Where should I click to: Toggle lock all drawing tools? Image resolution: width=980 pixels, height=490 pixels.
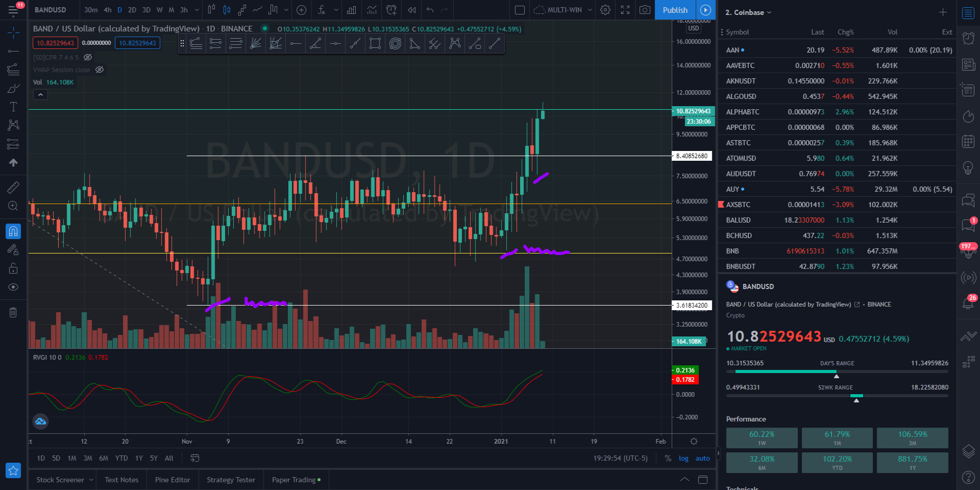click(x=13, y=268)
